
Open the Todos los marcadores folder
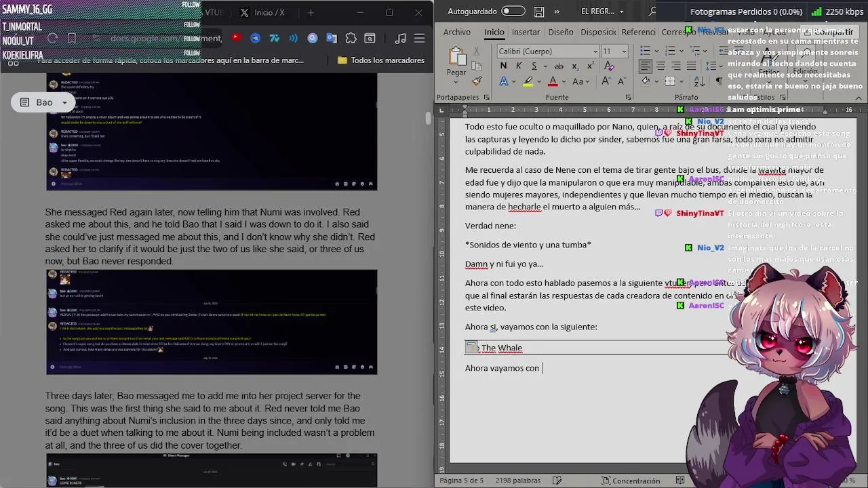pyautogui.click(x=380, y=60)
